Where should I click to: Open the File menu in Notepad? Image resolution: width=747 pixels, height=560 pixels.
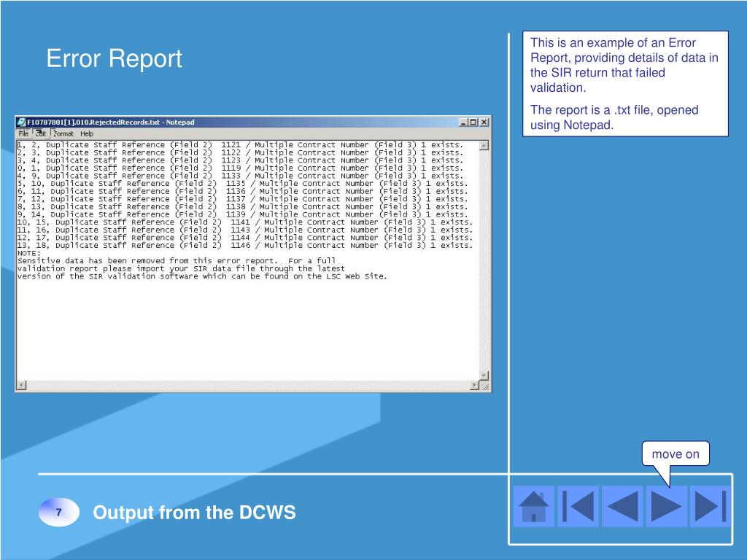(x=23, y=134)
